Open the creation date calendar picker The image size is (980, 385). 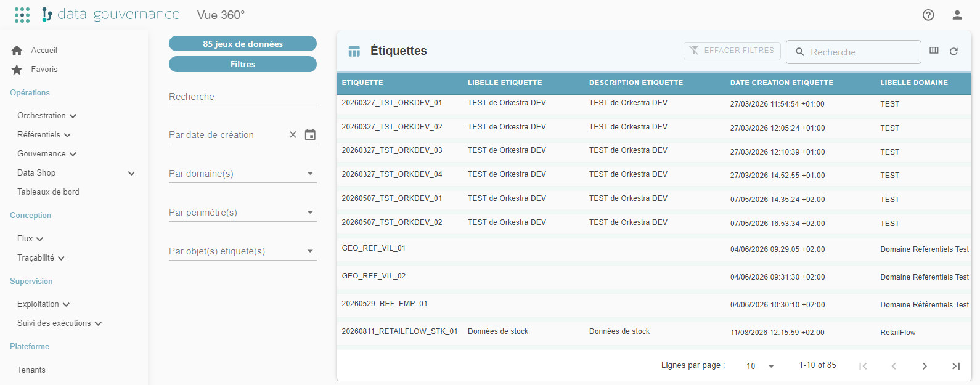coord(310,134)
